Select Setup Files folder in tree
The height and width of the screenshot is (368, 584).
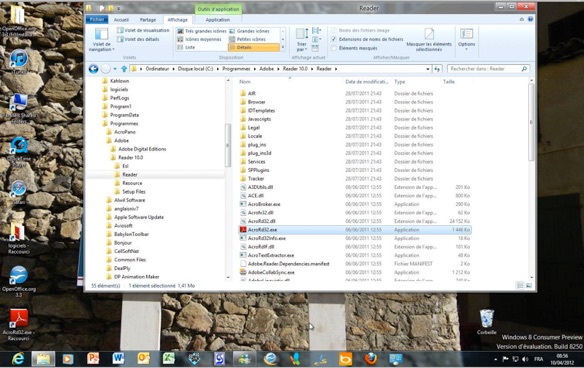click(x=130, y=192)
